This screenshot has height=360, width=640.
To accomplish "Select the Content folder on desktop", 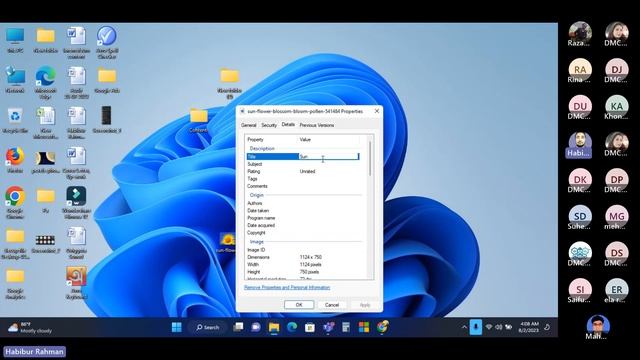I will [199, 120].
